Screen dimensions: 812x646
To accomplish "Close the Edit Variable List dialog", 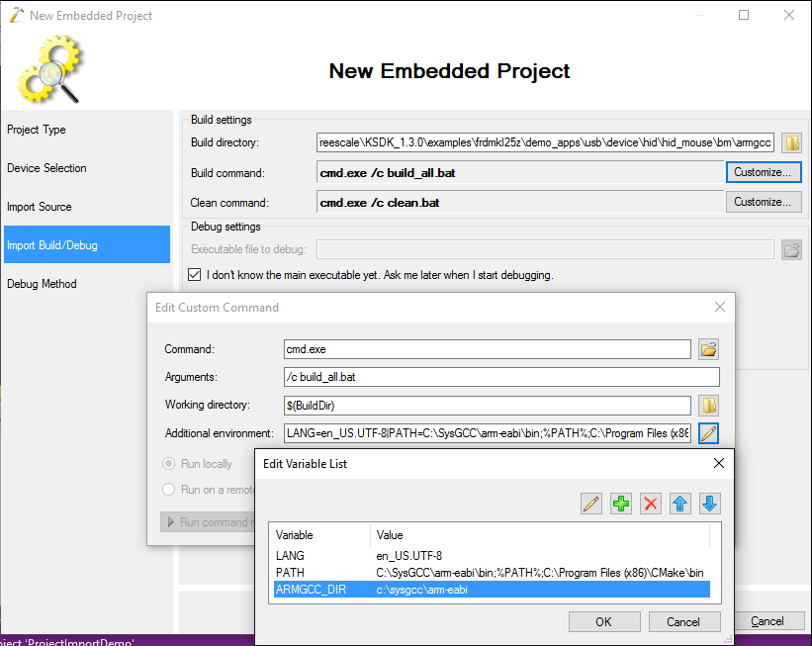I will (719, 463).
